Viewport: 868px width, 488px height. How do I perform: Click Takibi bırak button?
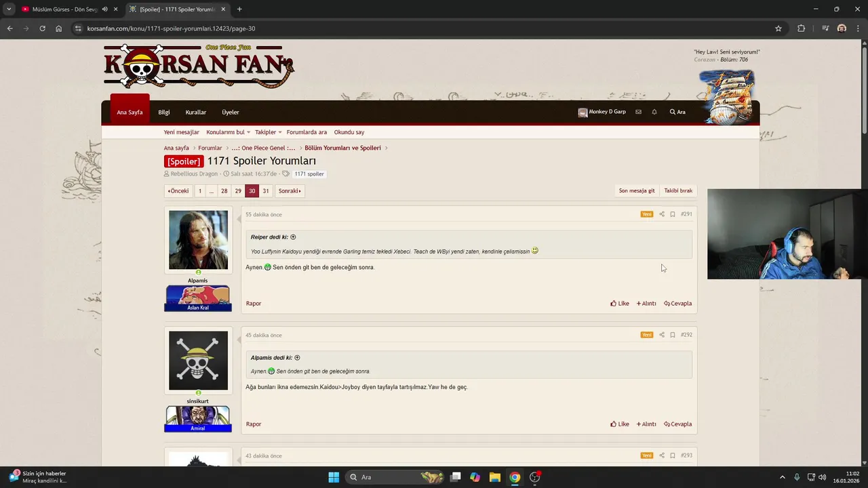678,191
